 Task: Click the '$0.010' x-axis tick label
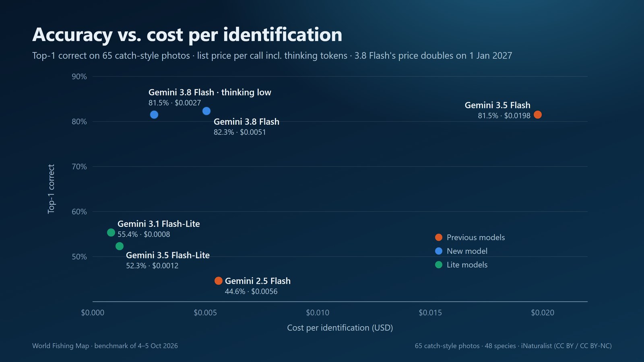coord(318,313)
